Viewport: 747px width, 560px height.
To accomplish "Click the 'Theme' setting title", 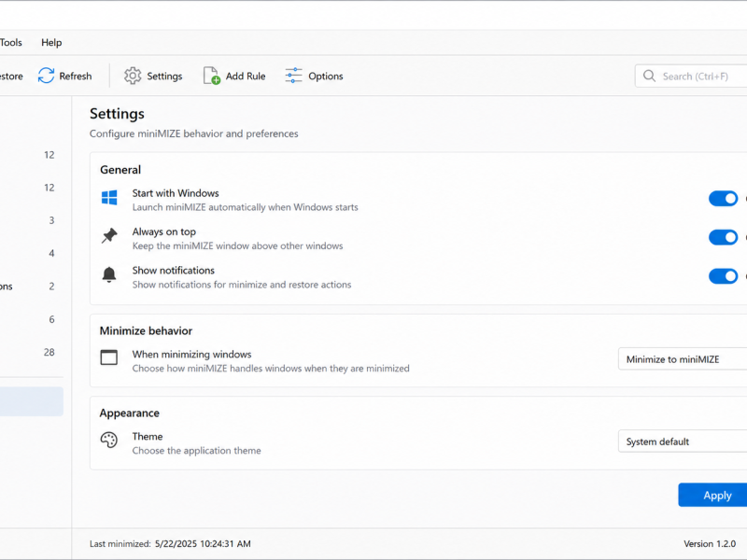I will [148, 436].
